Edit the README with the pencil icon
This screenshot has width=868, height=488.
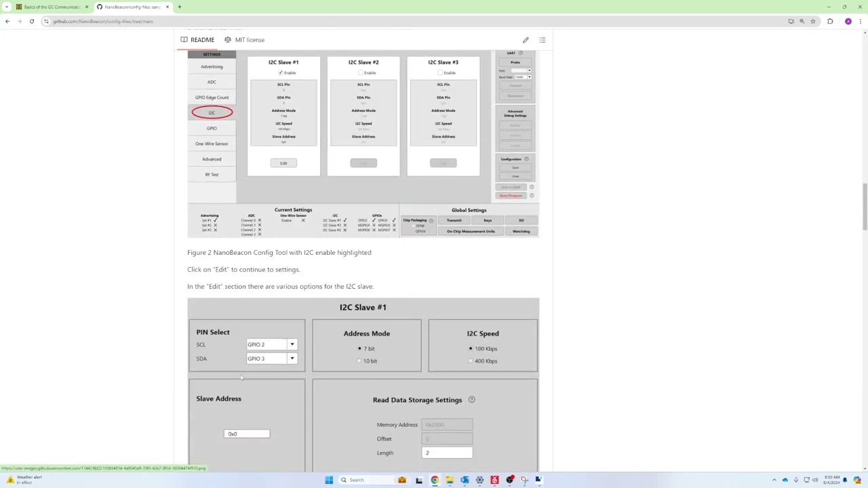pyautogui.click(x=526, y=40)
